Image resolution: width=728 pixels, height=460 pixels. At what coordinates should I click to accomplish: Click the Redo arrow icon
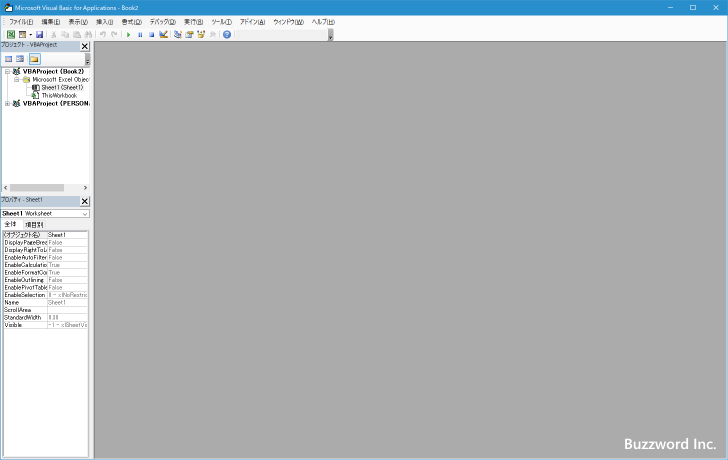point(114,34)
